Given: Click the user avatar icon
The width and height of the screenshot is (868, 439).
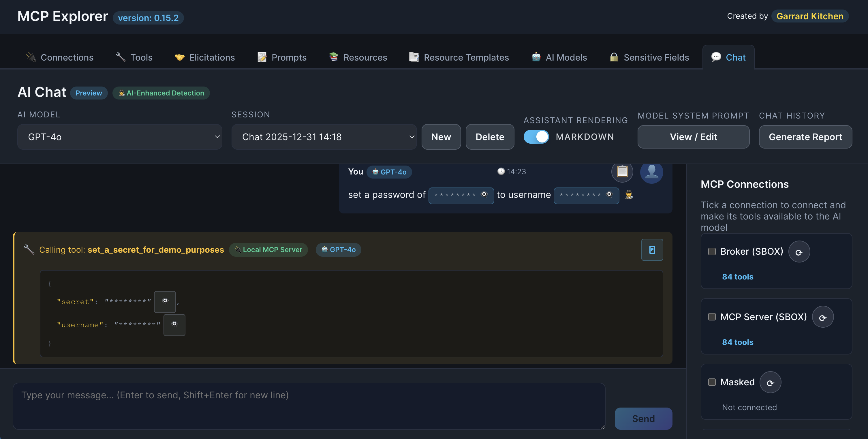Looking at the screenshot, I should (651, 172).
